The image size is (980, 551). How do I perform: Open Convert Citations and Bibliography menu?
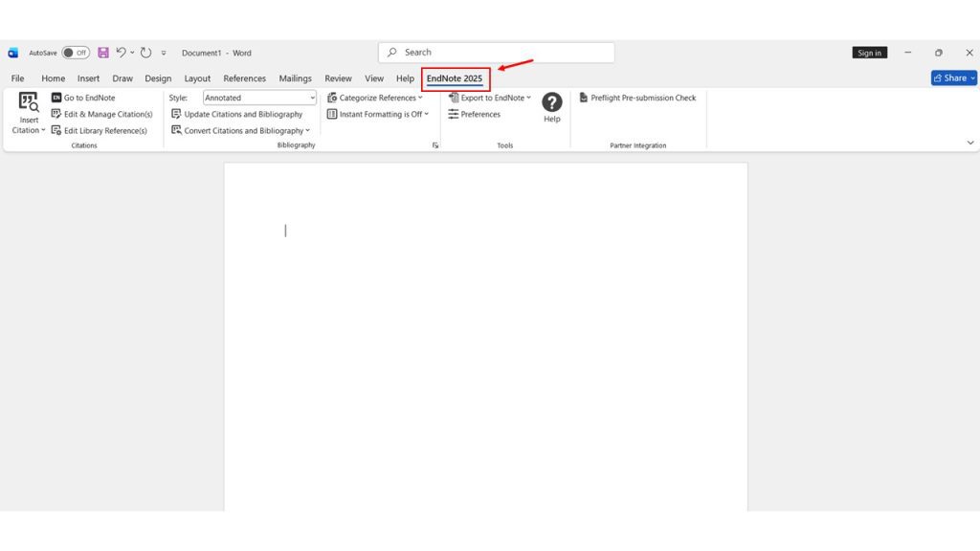pyautogui.click(x=241, y=130)
